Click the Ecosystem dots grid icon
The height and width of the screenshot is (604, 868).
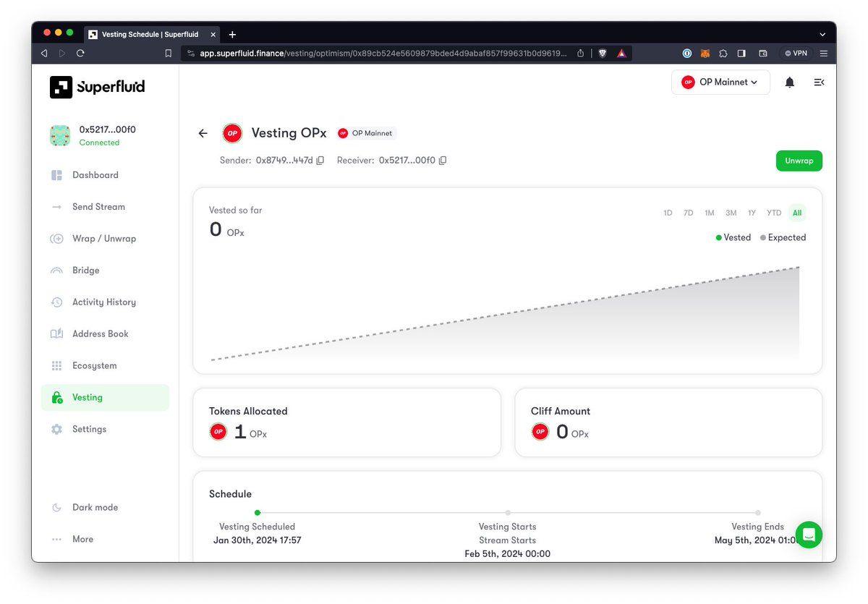pyautogui.click(x=56, y=366)
